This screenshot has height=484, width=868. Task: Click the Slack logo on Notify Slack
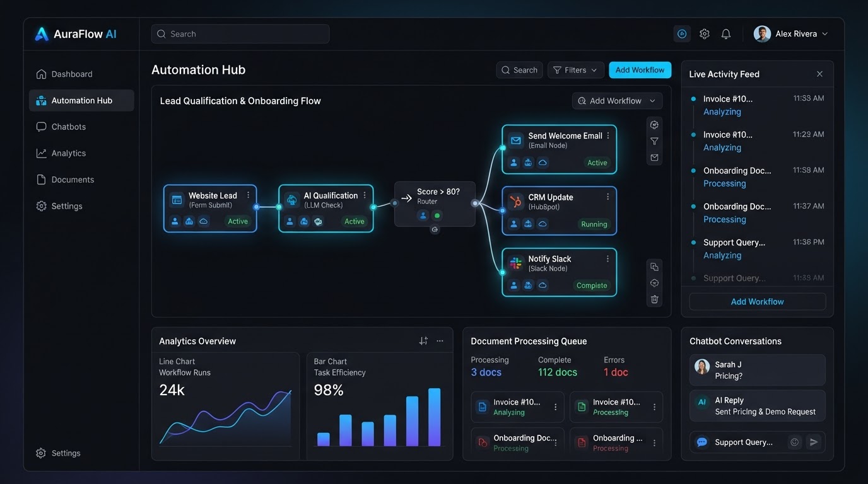coord(516,263)
